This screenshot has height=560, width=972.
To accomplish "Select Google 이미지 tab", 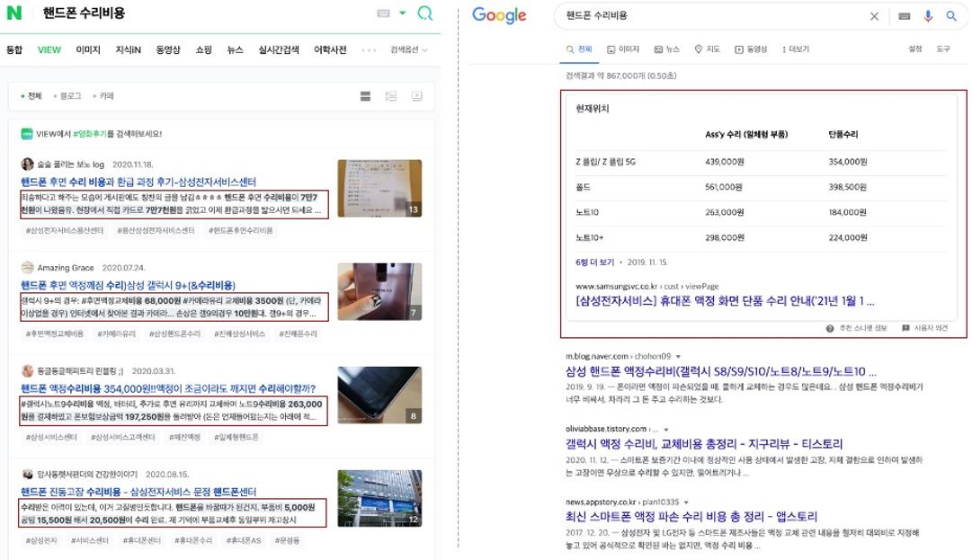I will pyautogui.click(x=623, y=49).
